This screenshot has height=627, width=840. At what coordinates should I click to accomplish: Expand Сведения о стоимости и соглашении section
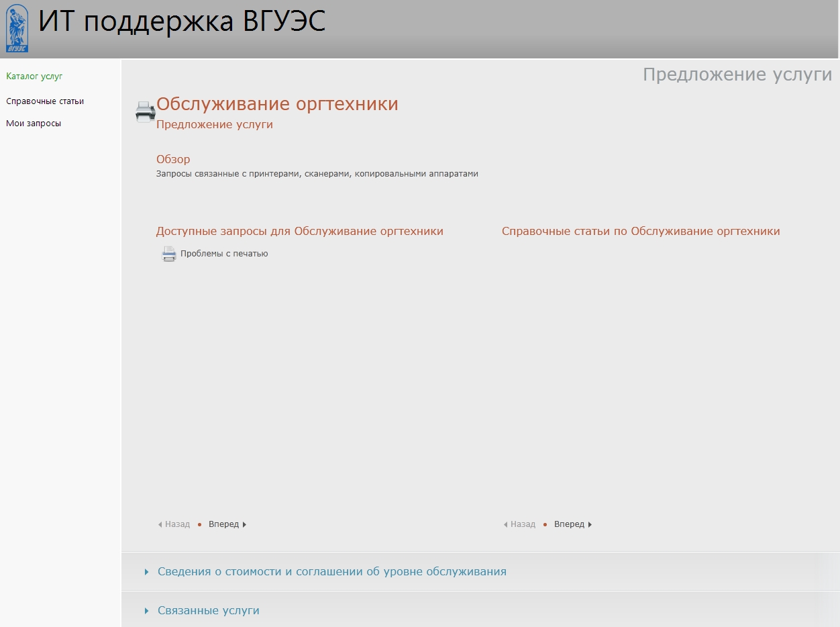point(331,572)
